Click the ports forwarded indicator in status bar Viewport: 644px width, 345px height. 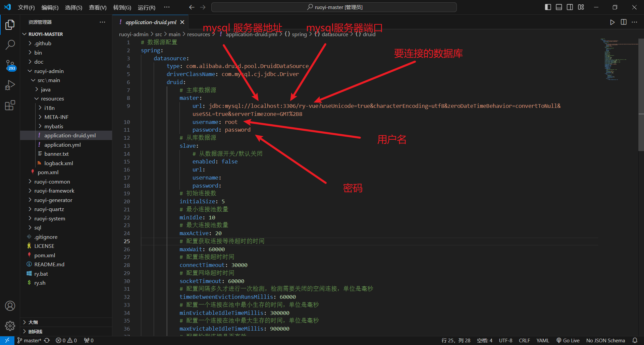pos(89,340)
